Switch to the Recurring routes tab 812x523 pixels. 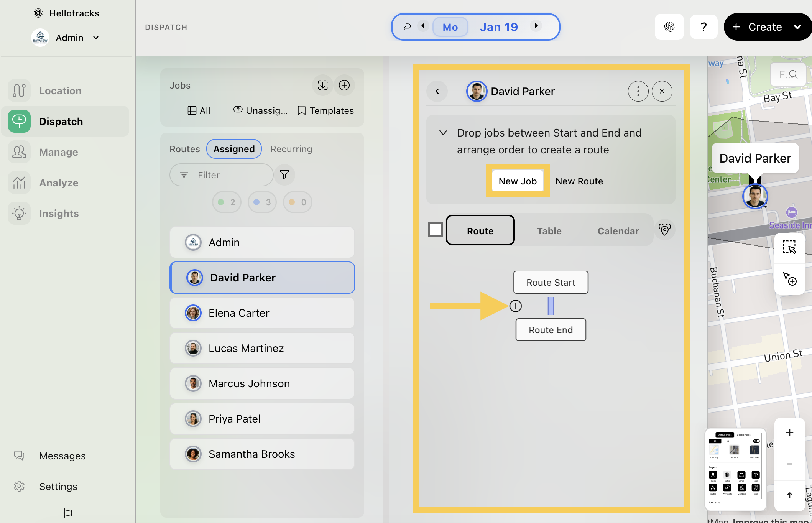pos(291,149)
